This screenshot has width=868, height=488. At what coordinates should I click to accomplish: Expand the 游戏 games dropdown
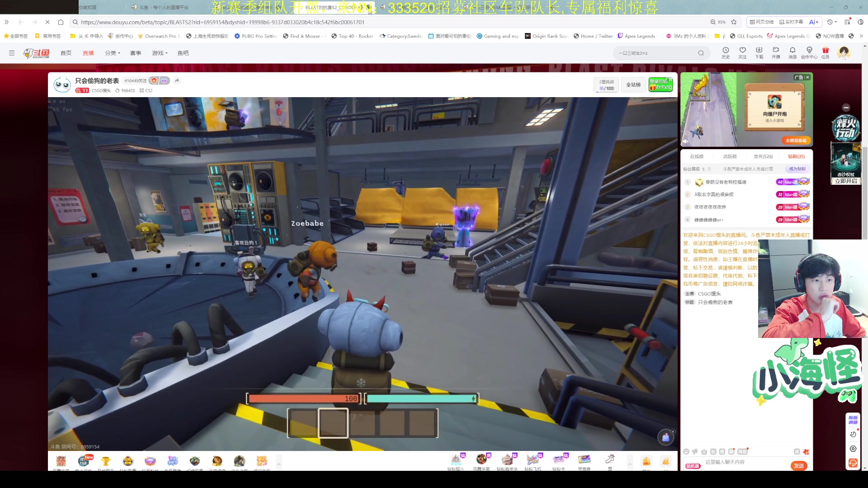coord(160,53)
